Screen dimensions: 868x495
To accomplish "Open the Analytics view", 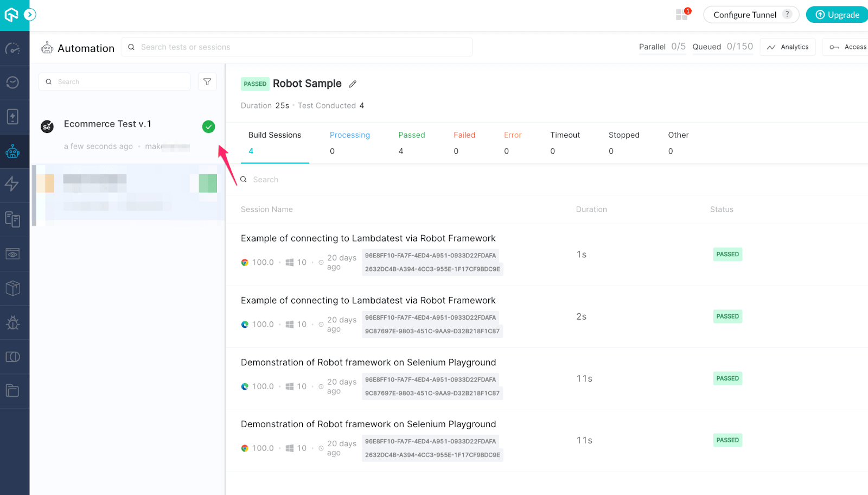I will [788, 47].
